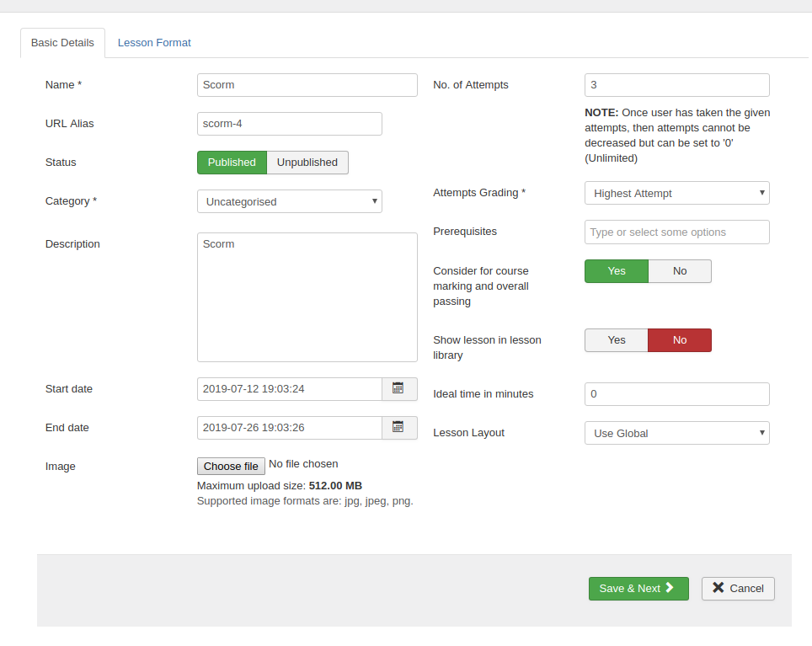Open the End date calendar picker
This screenshot has width=812, height=646.
click(399, 428)
